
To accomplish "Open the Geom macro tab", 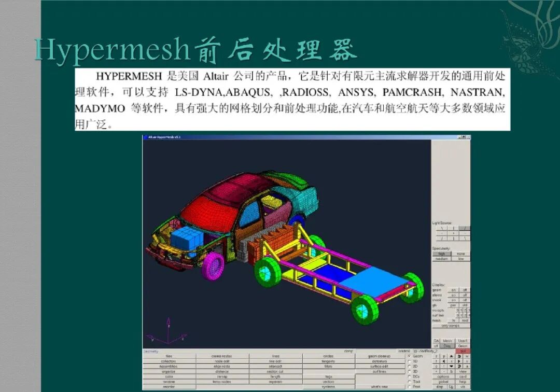I will click(x=463, y=346).
